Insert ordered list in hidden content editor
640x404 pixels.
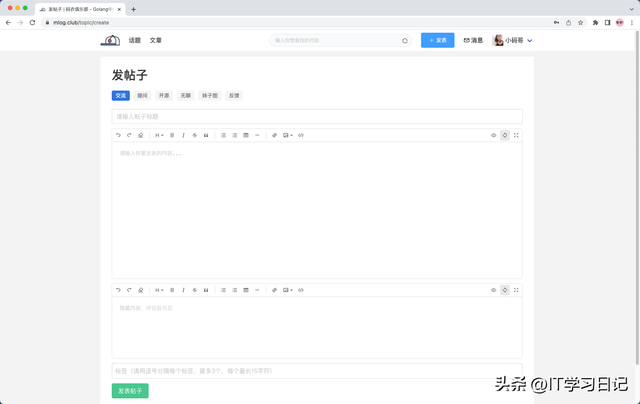235,290
